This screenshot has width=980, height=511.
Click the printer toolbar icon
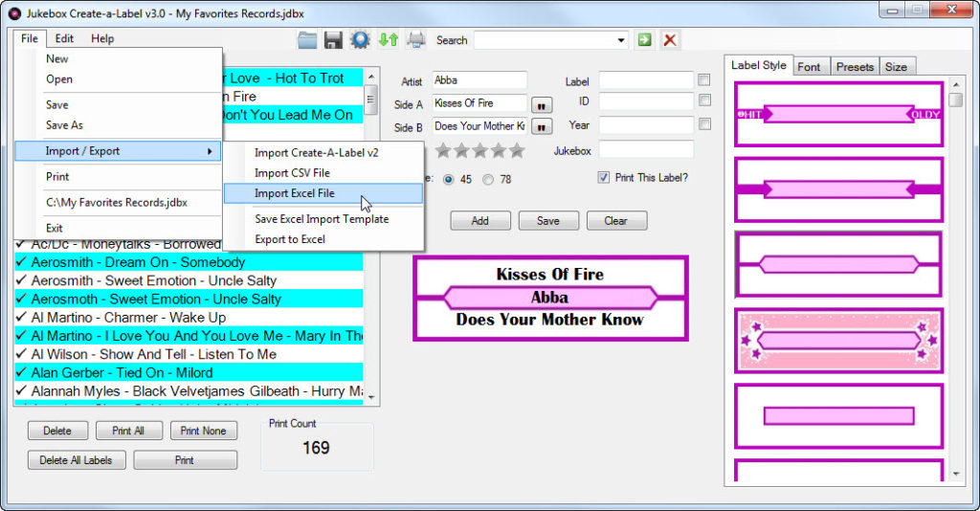pos(415,39)
